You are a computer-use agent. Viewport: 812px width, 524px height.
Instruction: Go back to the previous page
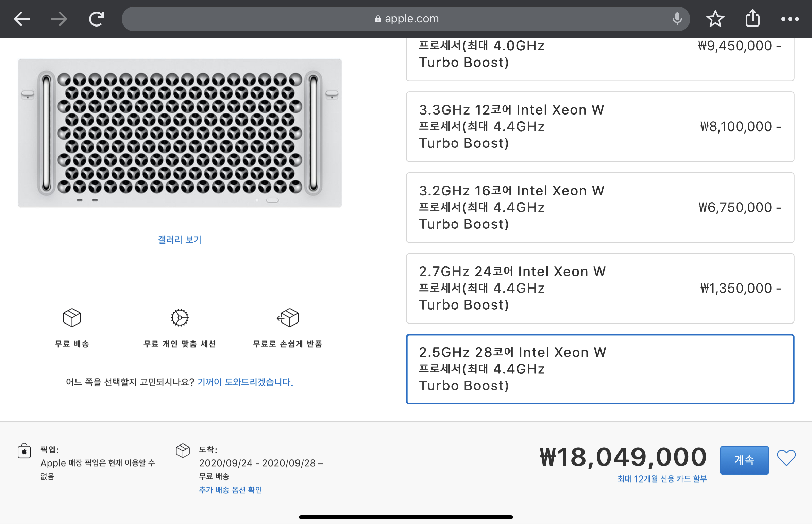[x=22, y=19]
